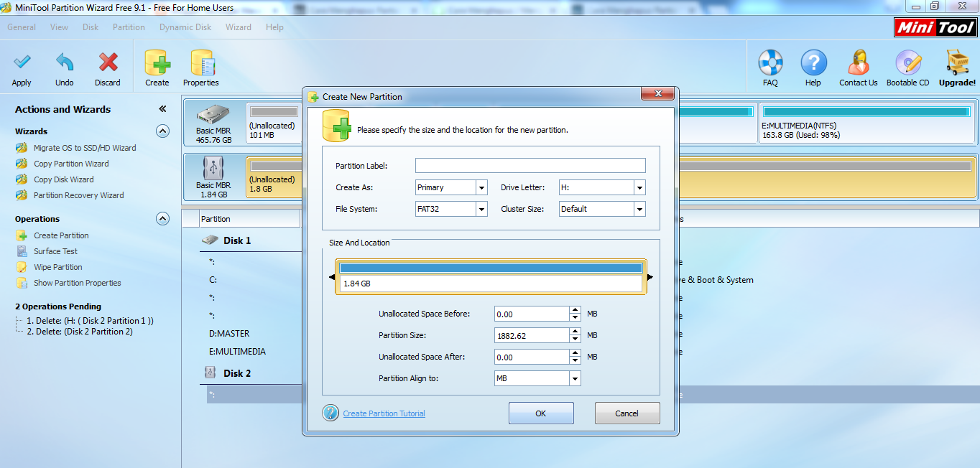
Task: Open the Create As dropdown
Action: coord(483,187)
